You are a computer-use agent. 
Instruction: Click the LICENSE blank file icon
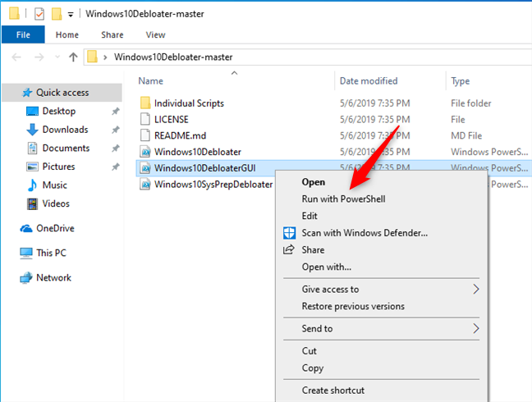145,119
